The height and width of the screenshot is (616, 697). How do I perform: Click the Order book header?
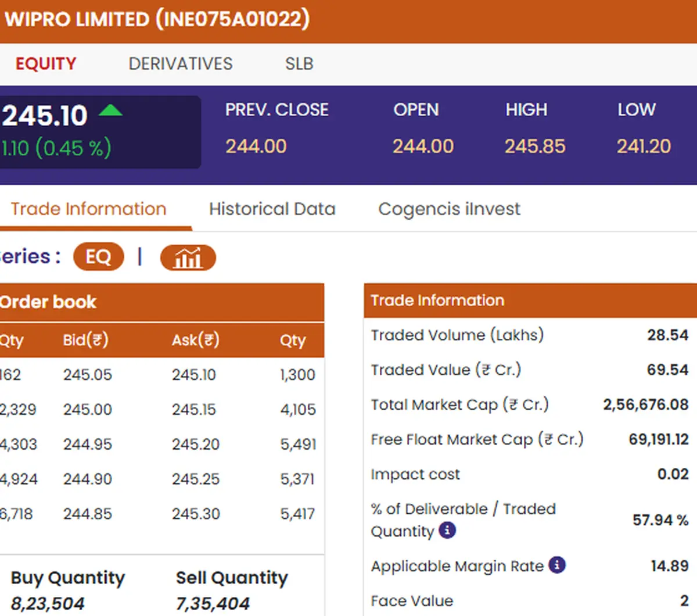click(x=162, y=302)
